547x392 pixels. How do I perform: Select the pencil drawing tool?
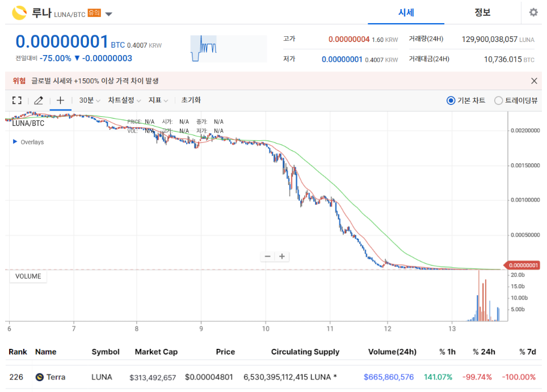coord(39,100)
